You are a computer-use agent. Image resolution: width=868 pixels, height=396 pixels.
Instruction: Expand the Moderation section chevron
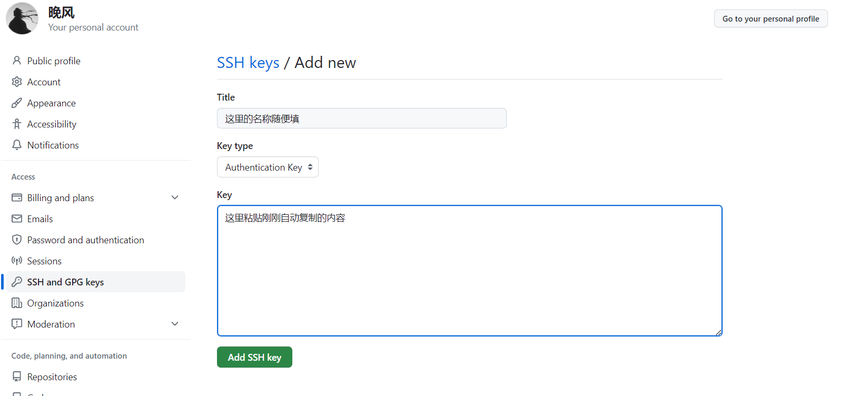coord(175,324)
